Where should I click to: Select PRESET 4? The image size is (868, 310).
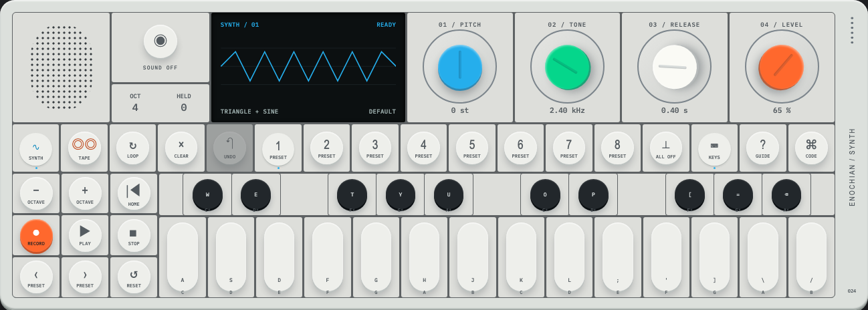click(423, 148)
